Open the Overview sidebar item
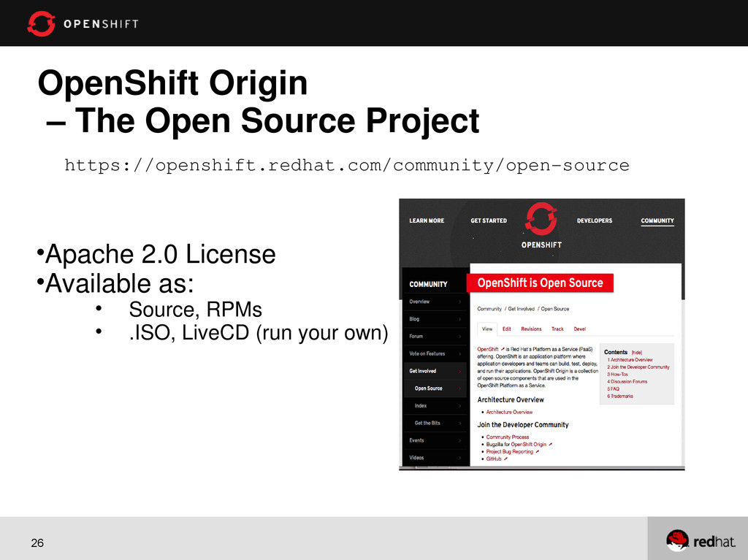 [x=435, y=302]
